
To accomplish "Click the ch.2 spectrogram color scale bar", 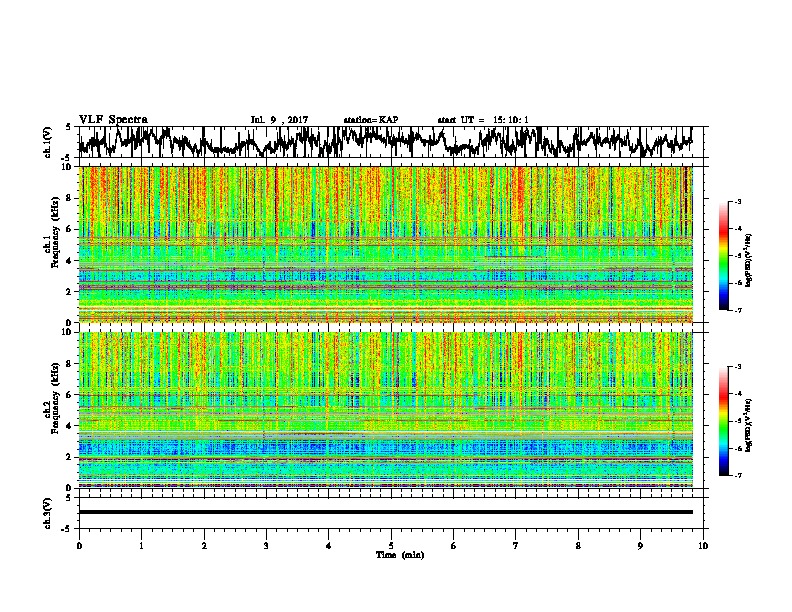I will coord(723,421).
